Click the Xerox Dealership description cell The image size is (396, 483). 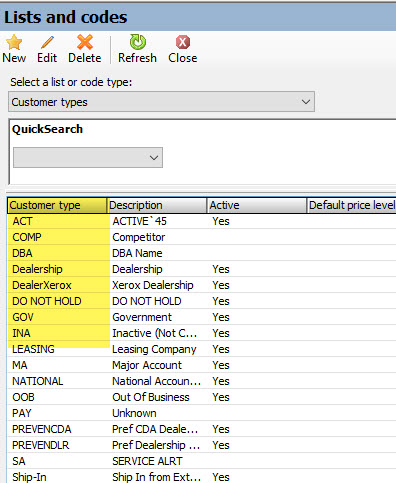[158, 285]
